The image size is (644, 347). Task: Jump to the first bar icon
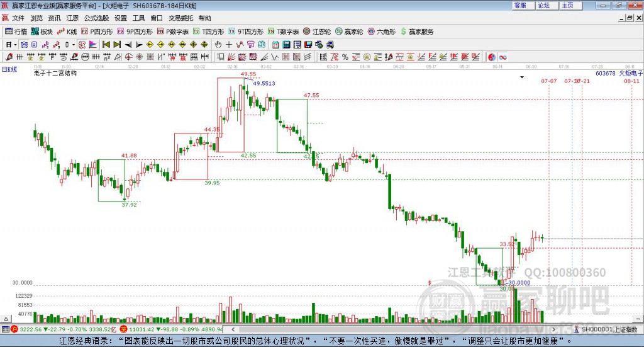coord(106,45)
